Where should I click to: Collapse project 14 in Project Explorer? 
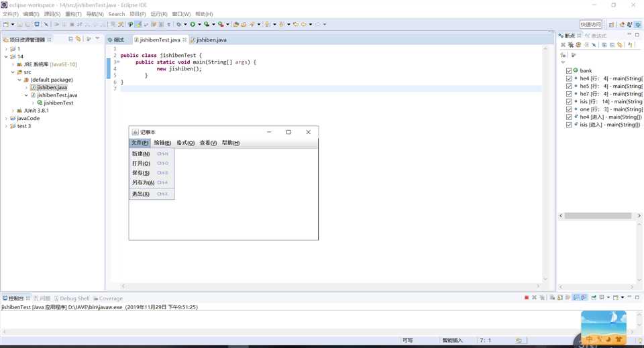point(6,56)
